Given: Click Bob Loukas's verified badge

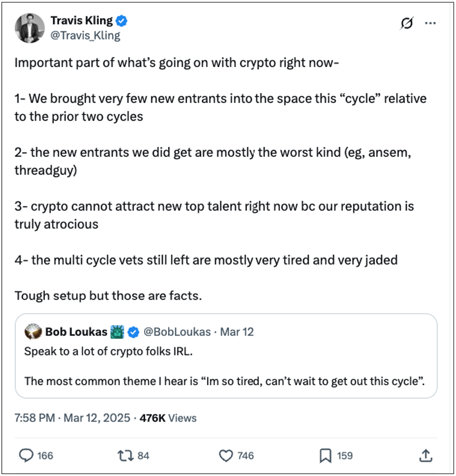Looking at the screenshot, I should 133,332.
